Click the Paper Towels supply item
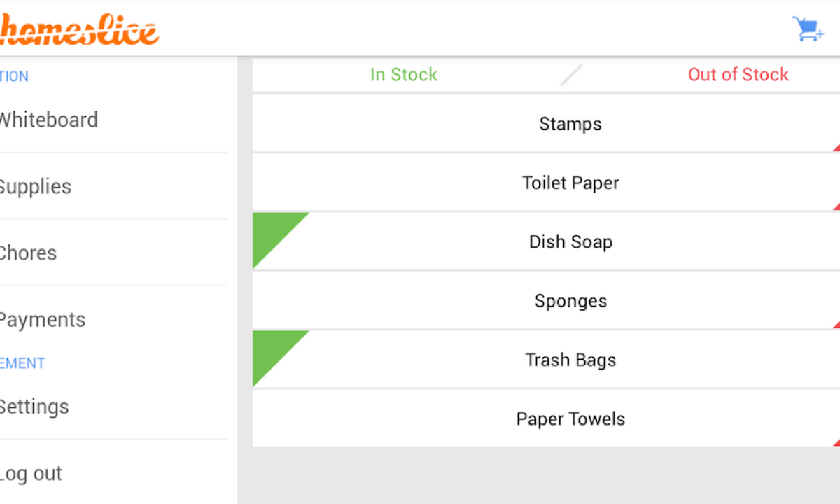840x504 pixels. coord(570,419)
